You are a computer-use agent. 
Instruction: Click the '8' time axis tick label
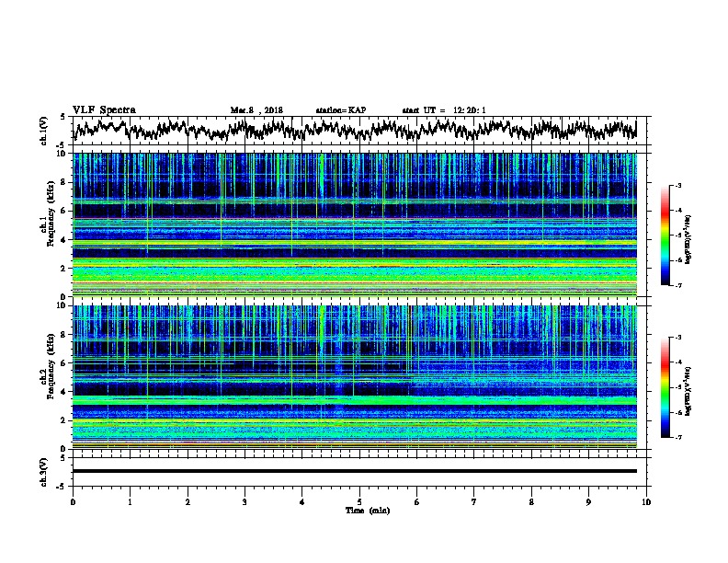[x=531, y=501]
